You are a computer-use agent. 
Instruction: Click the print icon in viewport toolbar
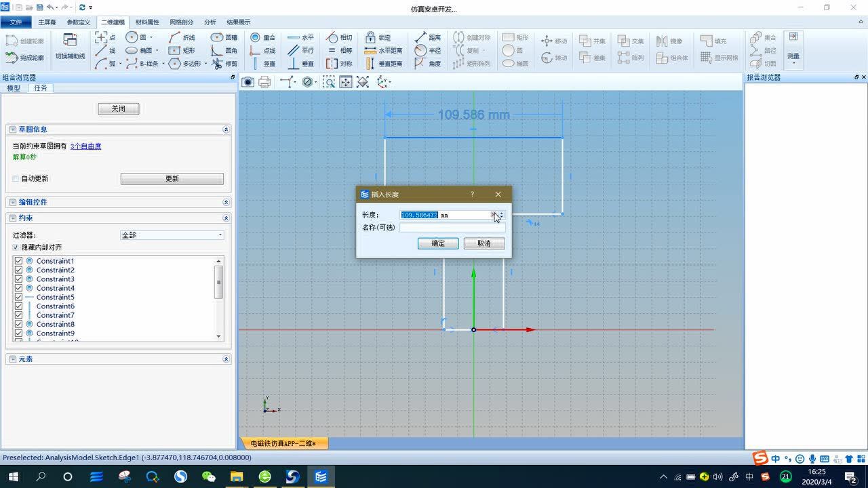point(265,82)
